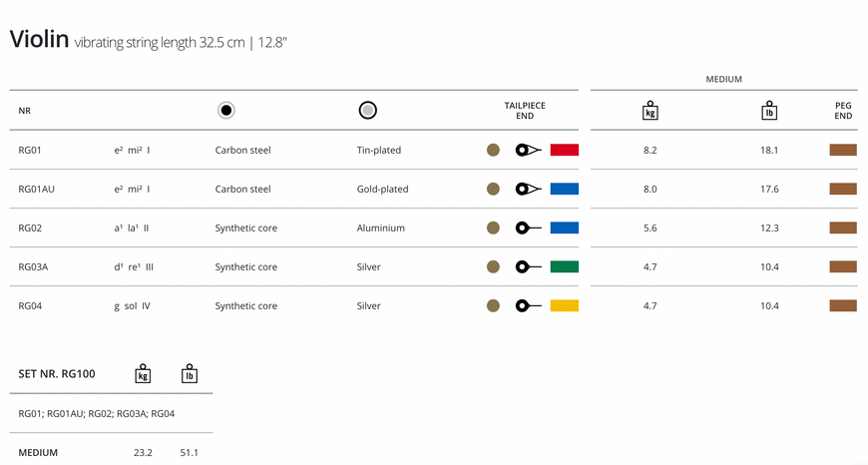868x465 pixels.
Task: Click the ball-end icon in the RG04 row
Action: tap(528, 305)
